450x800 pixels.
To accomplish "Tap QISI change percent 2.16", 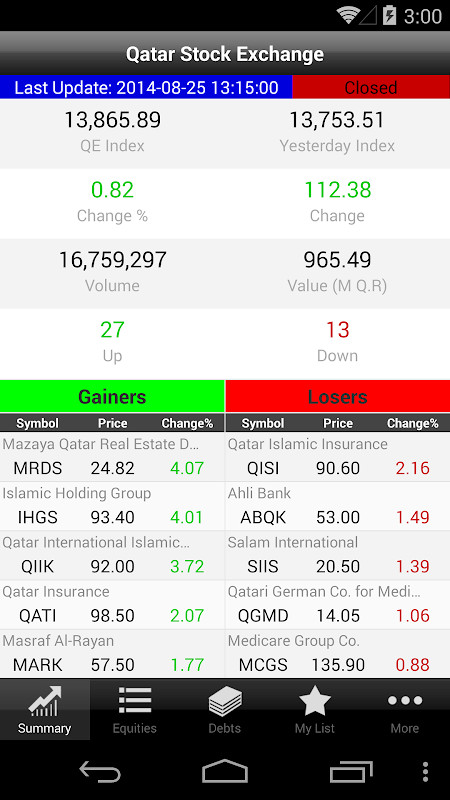I will coord(413,468).
